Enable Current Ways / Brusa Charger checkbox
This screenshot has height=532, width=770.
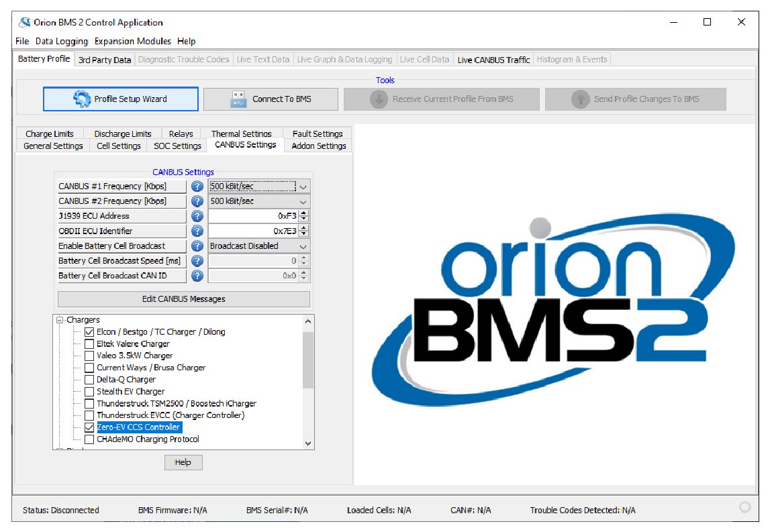[x=89, y=368]
